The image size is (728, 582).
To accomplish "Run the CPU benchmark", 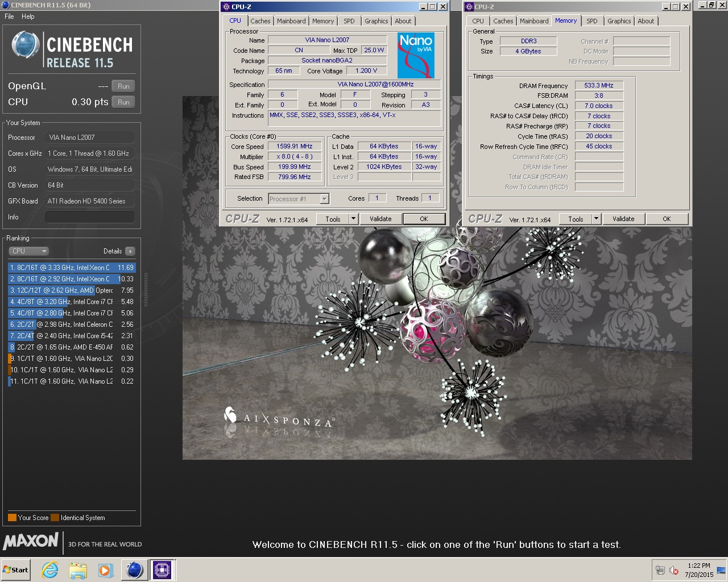I will pyautogui.click(x=123, y=102).
